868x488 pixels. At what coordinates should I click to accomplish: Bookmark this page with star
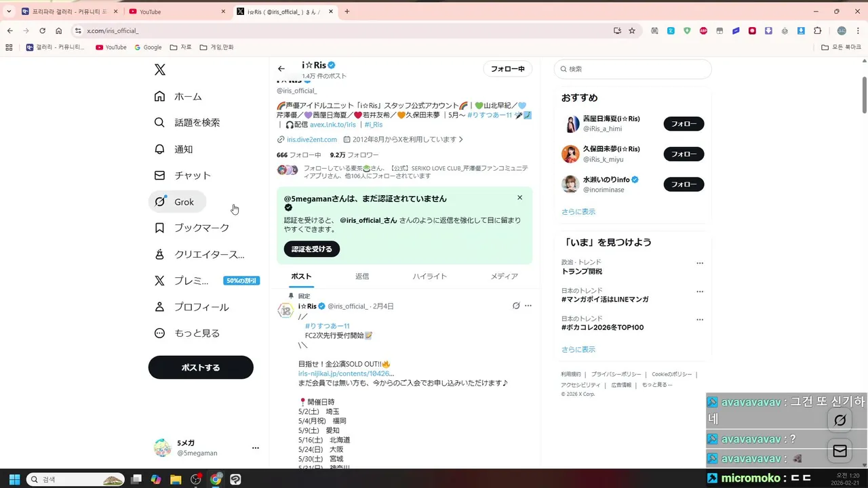tap(632, 30)
